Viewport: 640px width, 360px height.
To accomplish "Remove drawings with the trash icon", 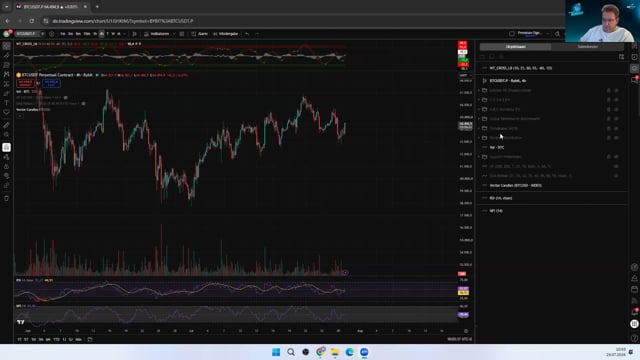I will pyautogui.click(x=7, y=198).
